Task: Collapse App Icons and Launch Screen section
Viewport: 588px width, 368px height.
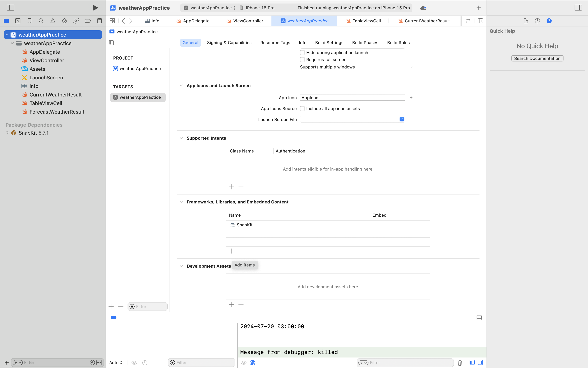Action: [181, 86]
